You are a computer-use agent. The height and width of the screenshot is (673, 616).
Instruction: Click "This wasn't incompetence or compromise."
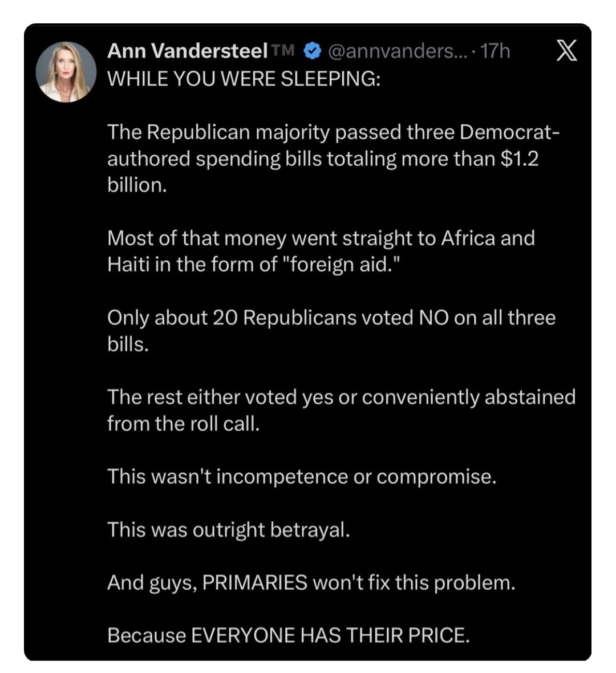pyautogui.click(x=302, y=477)
